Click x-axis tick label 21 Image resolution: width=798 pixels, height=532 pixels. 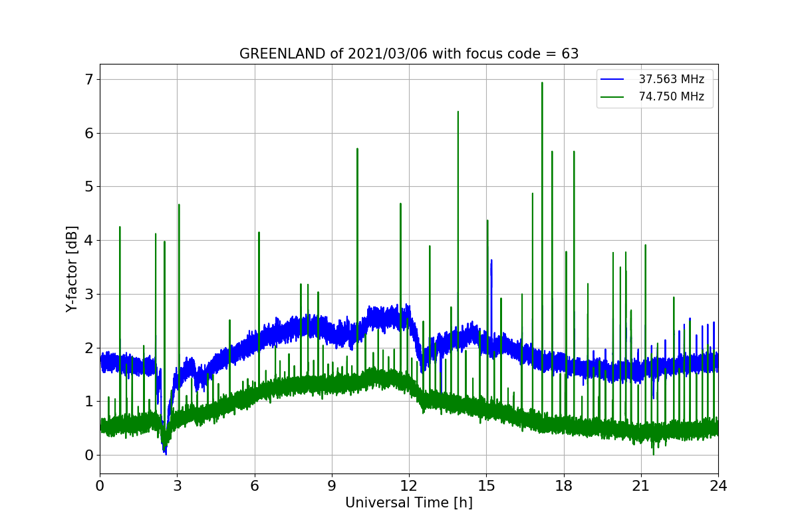pos(641,486)
